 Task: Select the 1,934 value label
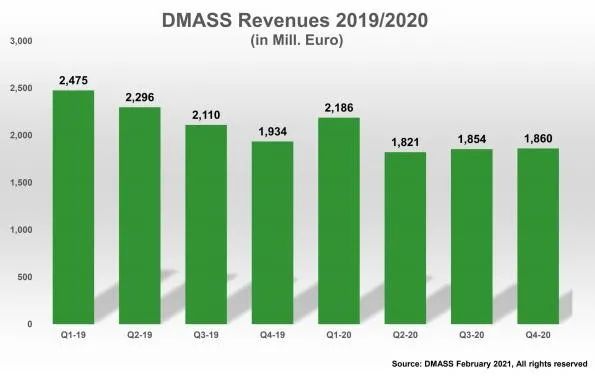(272, 132)
